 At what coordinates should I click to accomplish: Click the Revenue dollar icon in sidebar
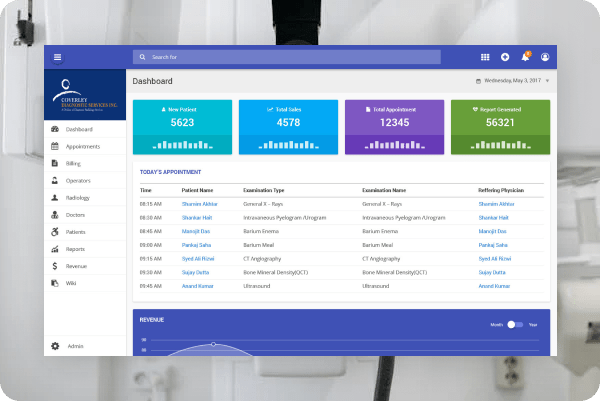[x=55, y=266]
